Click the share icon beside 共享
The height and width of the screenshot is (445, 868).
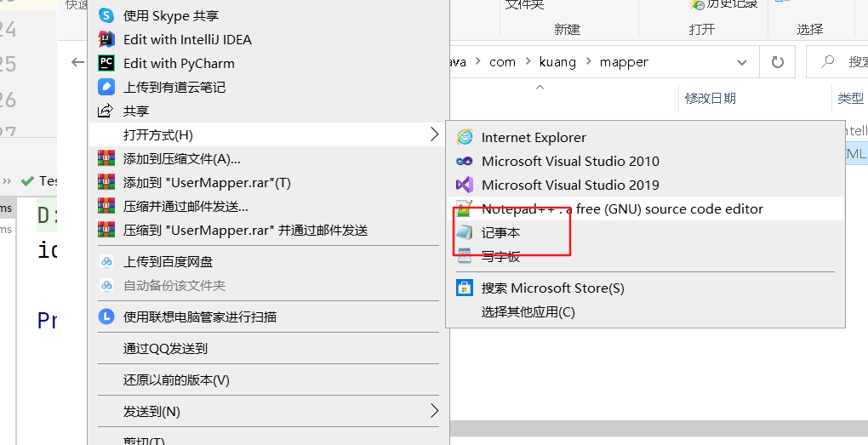click(106, 111)
